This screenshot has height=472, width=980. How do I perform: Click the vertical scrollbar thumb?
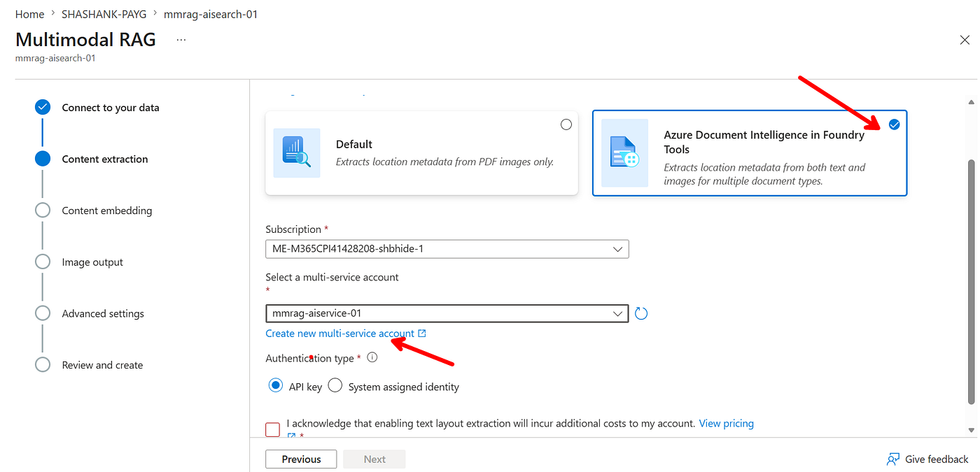point(972,282)
